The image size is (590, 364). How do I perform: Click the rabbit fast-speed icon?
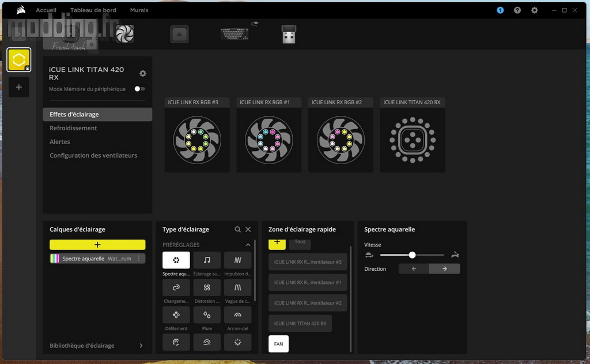pyautogui.click(x=455, y=255)
